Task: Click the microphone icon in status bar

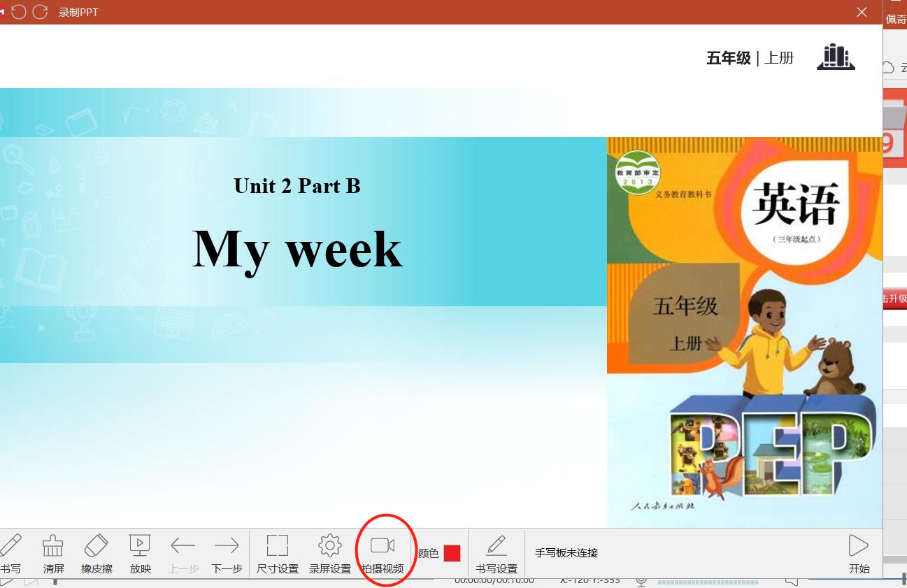Action: pos(641,581)
